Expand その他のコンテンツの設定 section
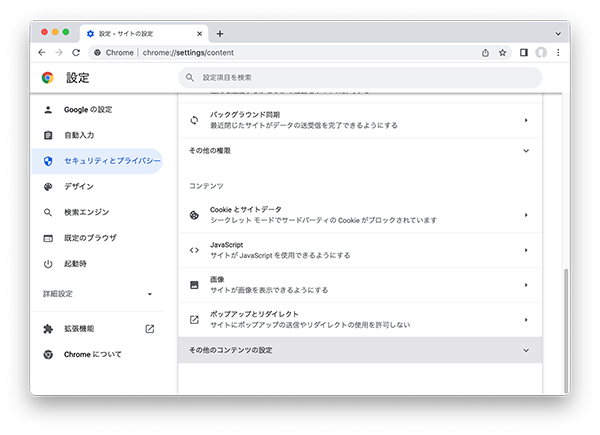 (526, 350)
